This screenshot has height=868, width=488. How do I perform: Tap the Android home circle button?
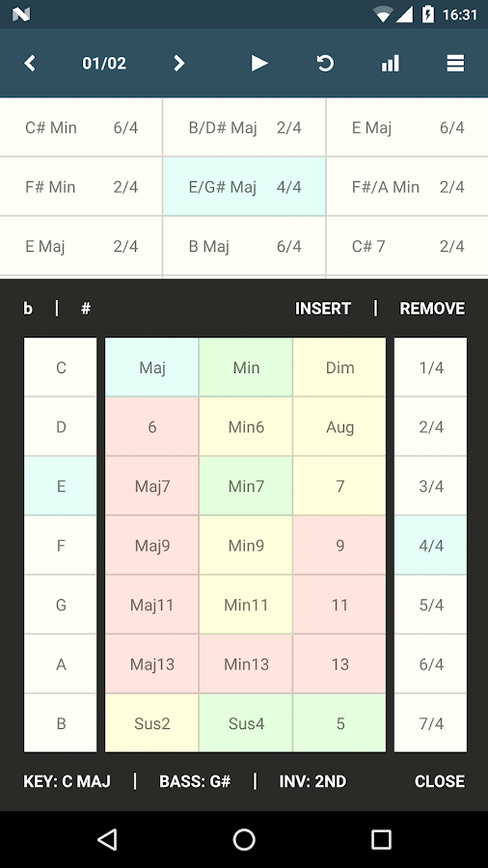click(x=244, y=839)
